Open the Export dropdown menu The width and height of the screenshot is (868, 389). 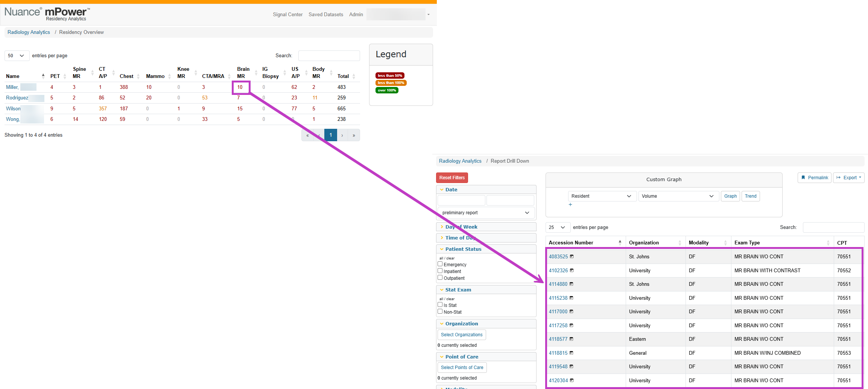tap(849, 178)
